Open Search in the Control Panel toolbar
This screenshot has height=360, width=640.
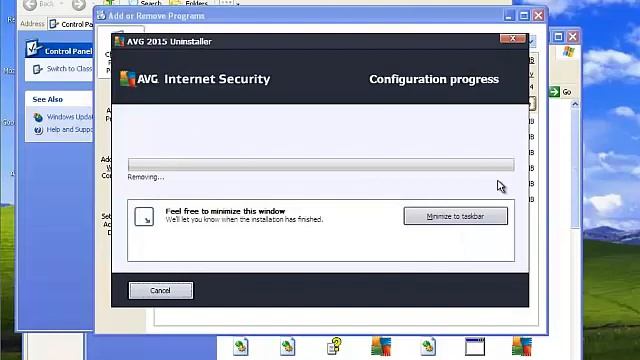point(145,3)
